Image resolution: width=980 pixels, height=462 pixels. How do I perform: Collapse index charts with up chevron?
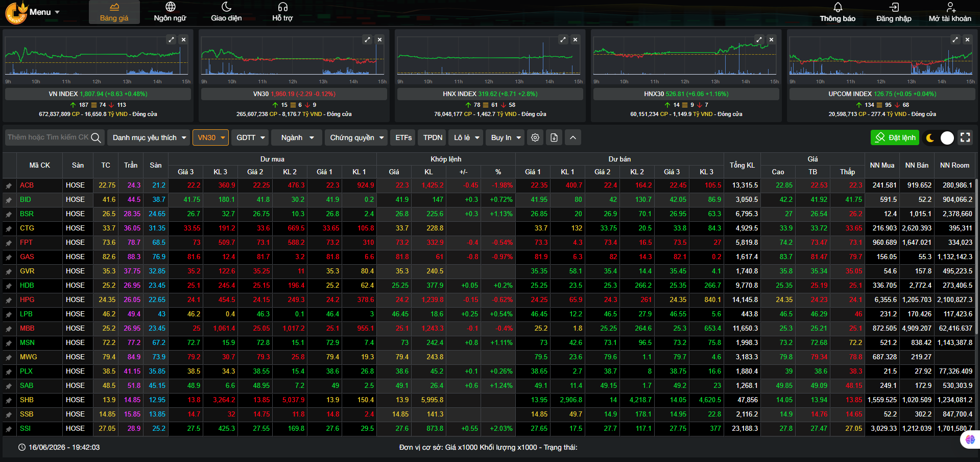(573, 137)
